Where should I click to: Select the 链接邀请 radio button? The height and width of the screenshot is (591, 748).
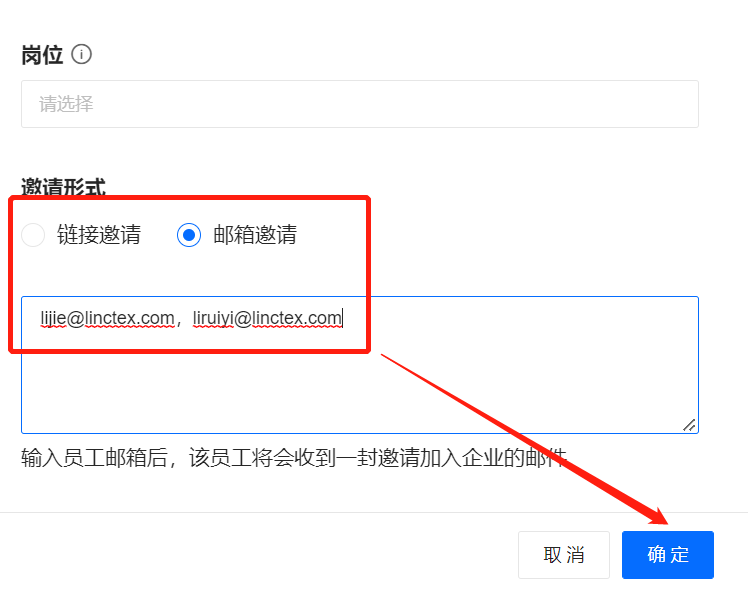(33, 235)
